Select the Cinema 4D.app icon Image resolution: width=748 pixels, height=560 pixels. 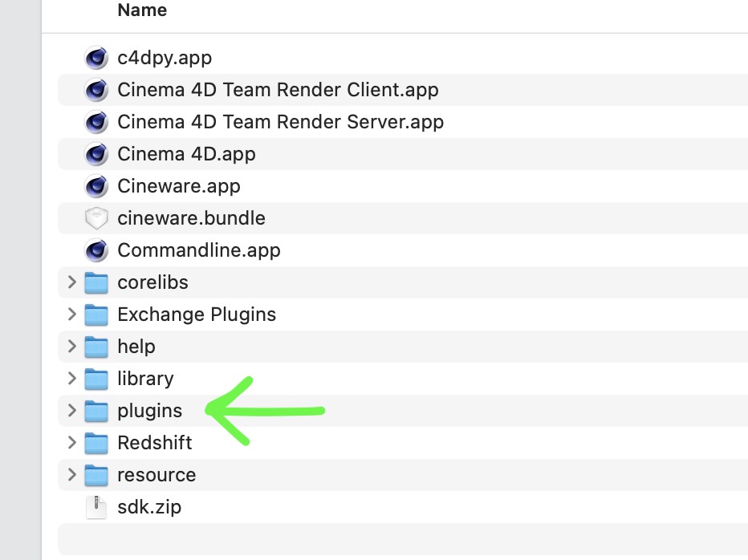[x=96, y=154]
